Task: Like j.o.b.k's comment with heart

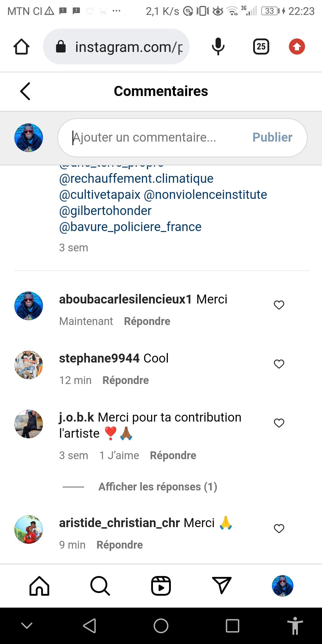Action: pyautogui.click(x=279, y=423)
